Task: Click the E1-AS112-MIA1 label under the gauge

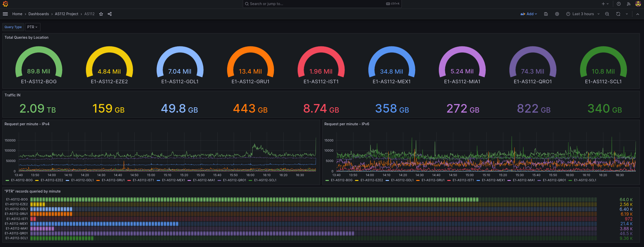Action: [x=462, y=81]
